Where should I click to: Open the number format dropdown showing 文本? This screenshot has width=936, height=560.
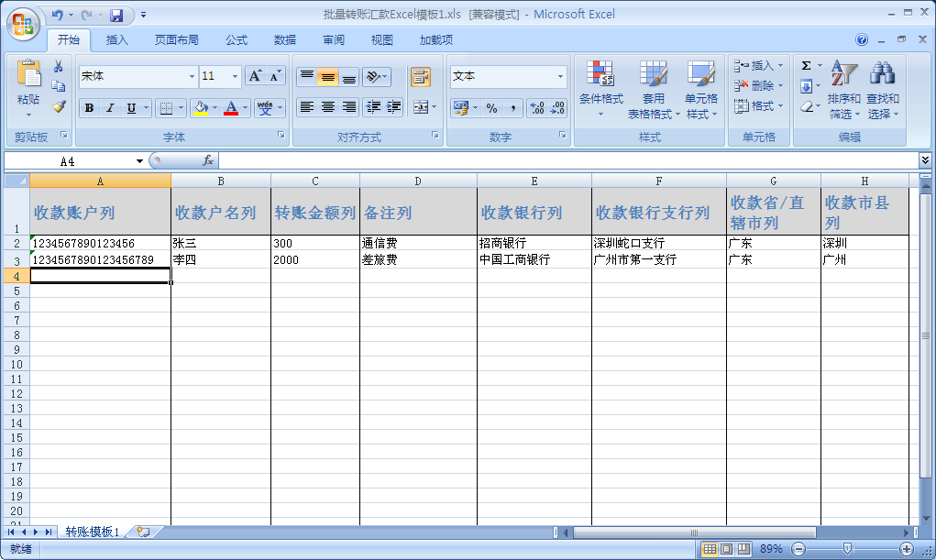tap(560, 77)
